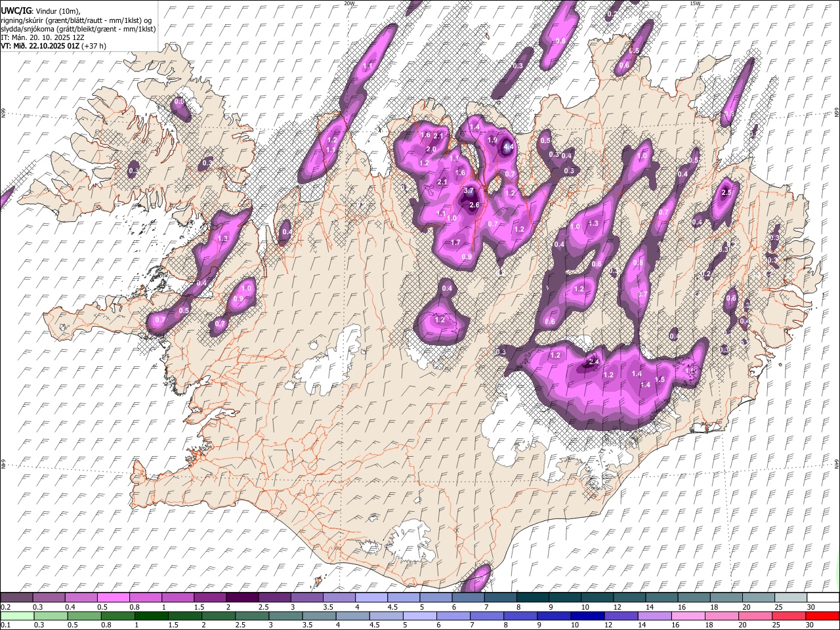This screenshot has width=840, height=630.
Task: Click the '4.4' precipitation value on map
Action: [507, 147]
